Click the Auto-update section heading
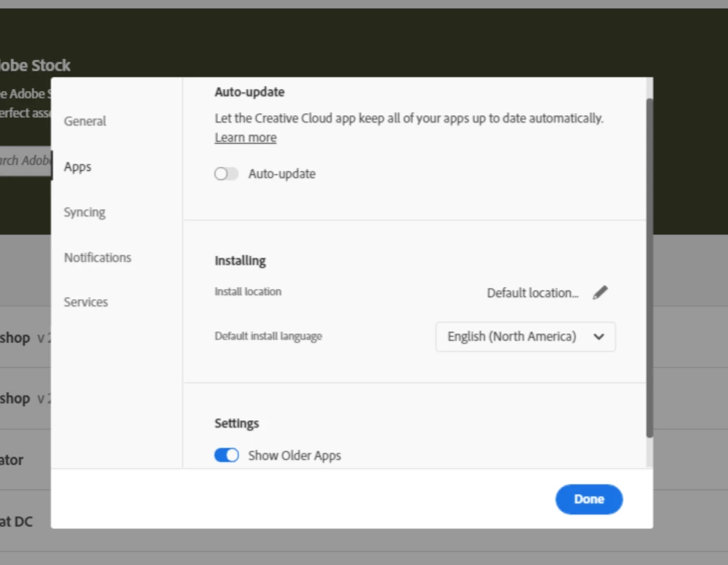The width and height of the screenshot is (728, 565). point(250,92)
